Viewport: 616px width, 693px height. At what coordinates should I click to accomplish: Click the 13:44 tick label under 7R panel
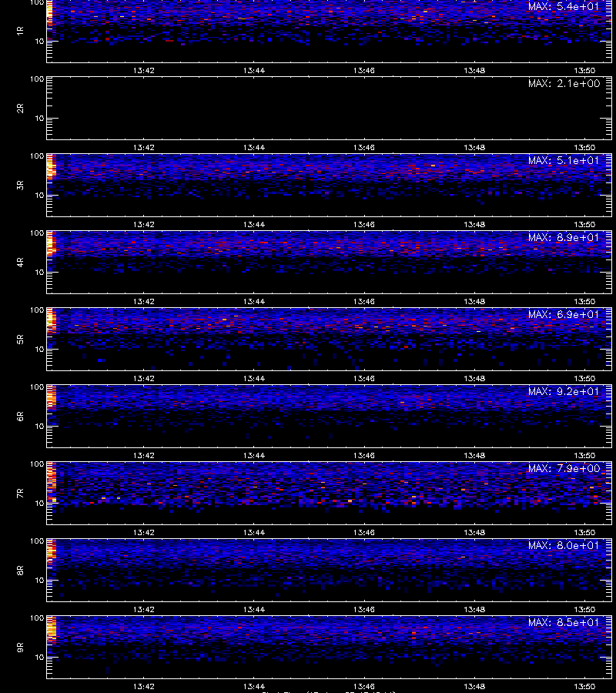254,532
